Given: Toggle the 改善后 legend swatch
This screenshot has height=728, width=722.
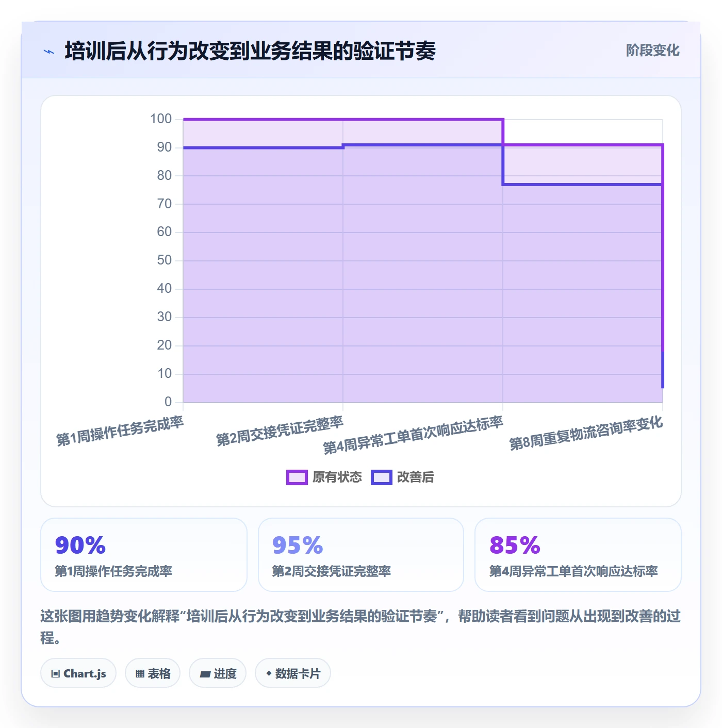Looking at the screenshot, I should (x=382, y=477).
